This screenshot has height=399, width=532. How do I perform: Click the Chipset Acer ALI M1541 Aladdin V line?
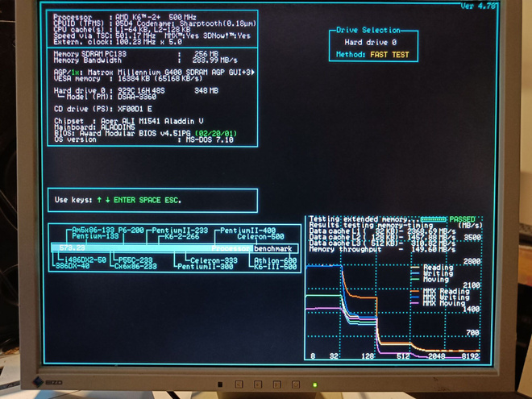click(x=129, y=121)
